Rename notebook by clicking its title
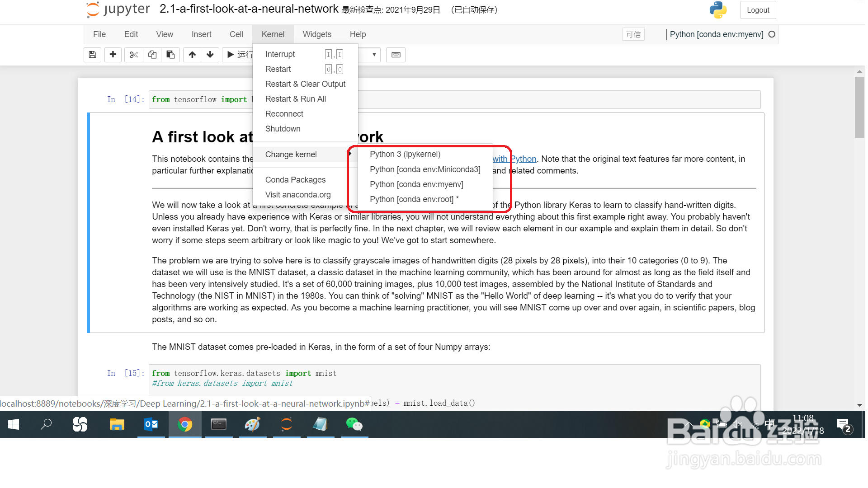The width and height of the screenshot is (868, 488). click(x=249, y=9)
